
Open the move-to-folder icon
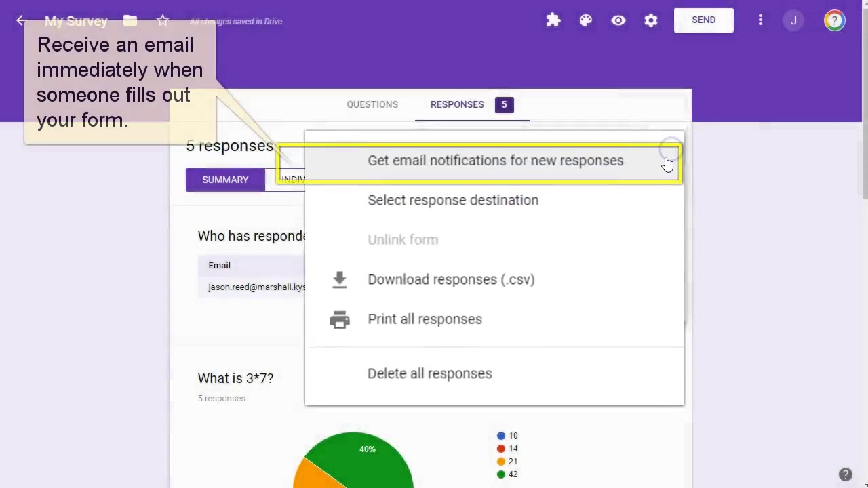coord(130,21)
